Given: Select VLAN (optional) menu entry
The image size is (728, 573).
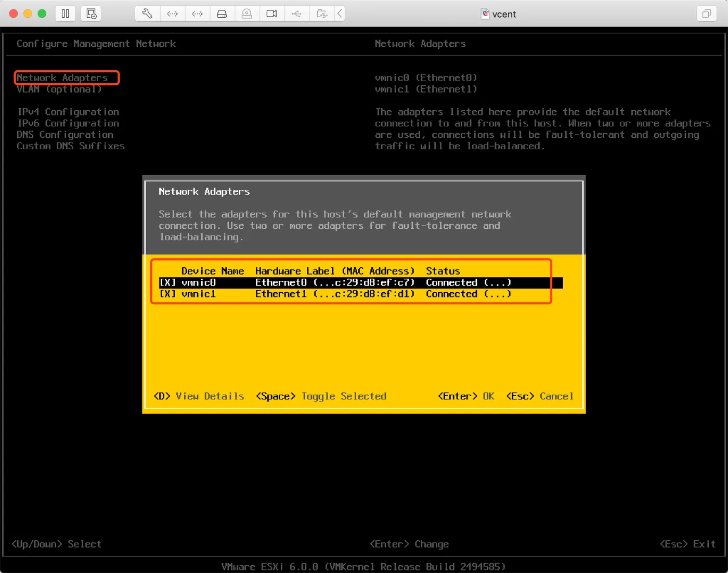Looking at the screenshot, I should coord(59,89).
